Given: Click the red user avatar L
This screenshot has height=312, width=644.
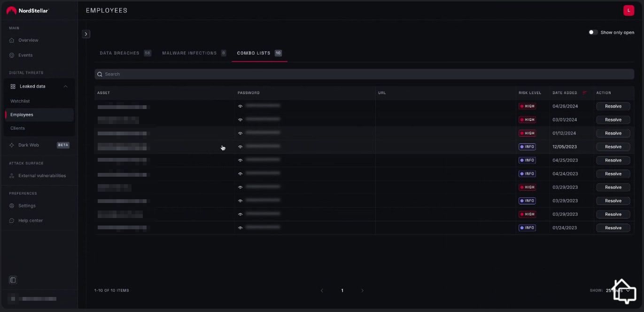Looking at the screenshot, I should coord(628,10).
